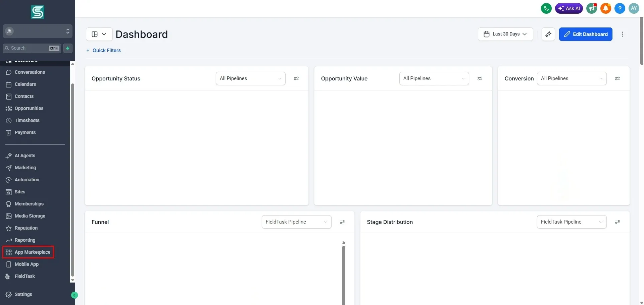This screenshot has width=644, height=305.
Task: Expand the account switcher dropdown
Action: pyautogui.click(x=38, y=31)
